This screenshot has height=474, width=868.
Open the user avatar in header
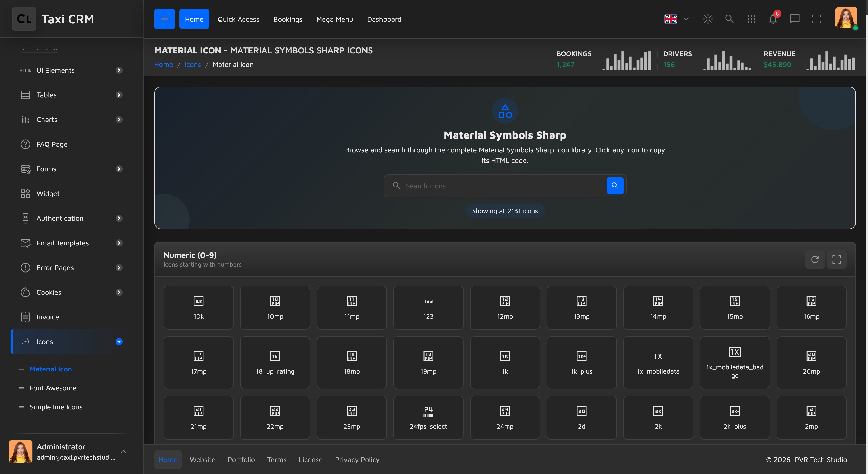click(x=846, y=18)
